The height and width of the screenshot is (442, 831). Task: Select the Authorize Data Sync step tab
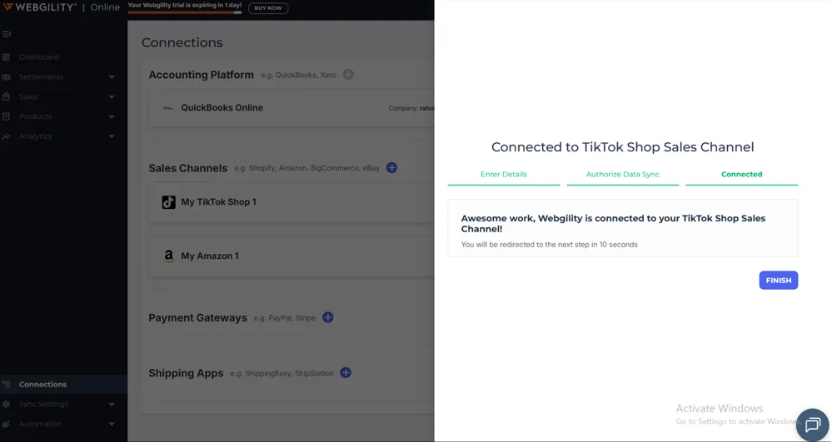click(x=623, y=176)
